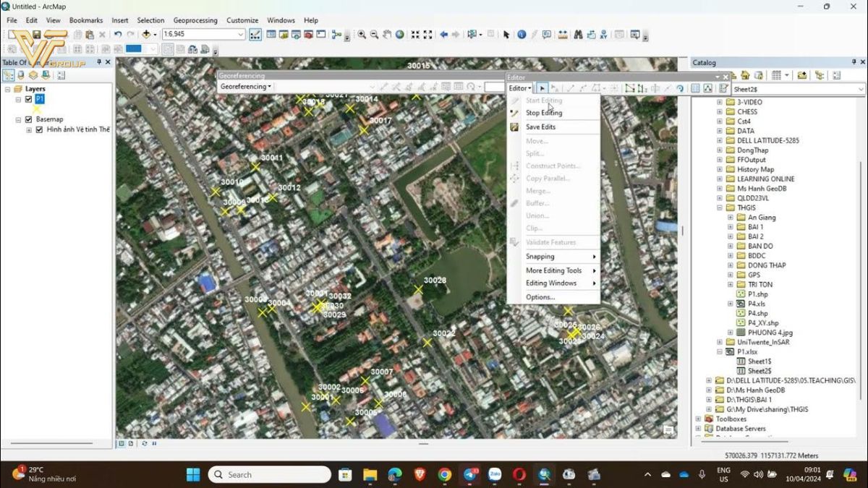Expand the An Giang folder
The height and width of the screenshot is (488, 868).
point(731,218)
